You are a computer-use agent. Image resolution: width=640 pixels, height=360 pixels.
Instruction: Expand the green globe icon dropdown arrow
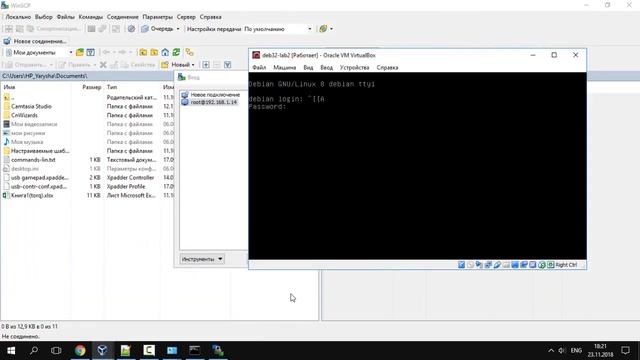(x=331, y=29)
